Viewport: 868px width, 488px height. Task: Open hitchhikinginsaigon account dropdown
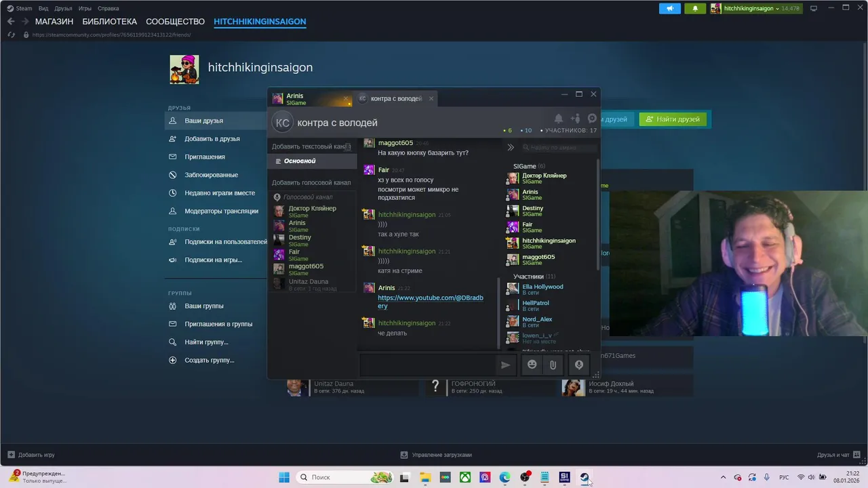pyautogui.click(x=755, y=9)
